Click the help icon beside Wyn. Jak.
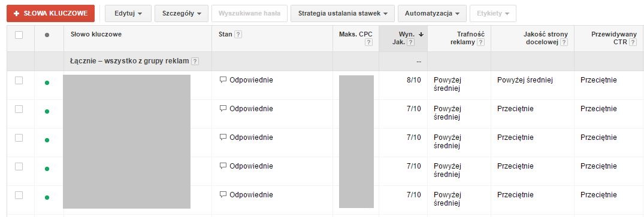Image resolution: width=644 pixels, height=217 pixels. pyautogui.click(x=411, y=42)
